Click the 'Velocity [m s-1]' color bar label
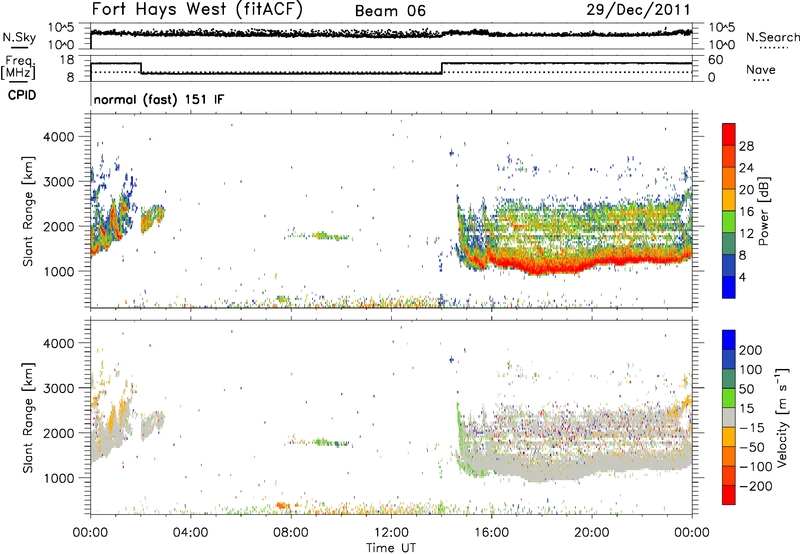The image size is (800, 554). (x=782, y=417)
